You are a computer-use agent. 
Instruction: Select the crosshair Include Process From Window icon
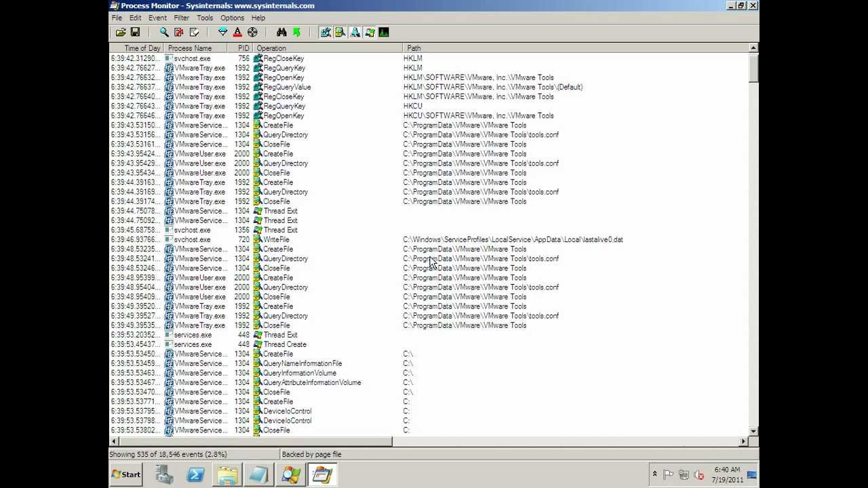click(252, 32)
